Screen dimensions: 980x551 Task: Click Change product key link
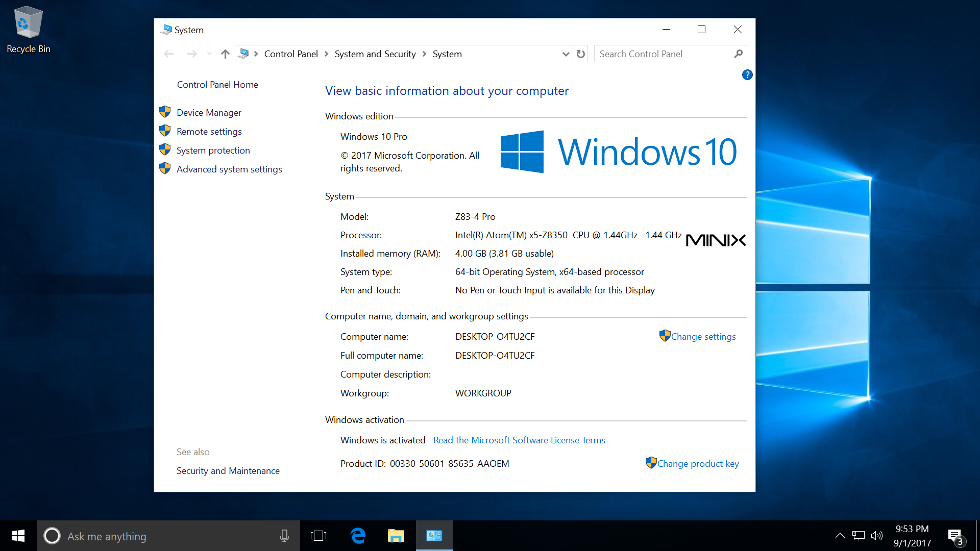698,463
